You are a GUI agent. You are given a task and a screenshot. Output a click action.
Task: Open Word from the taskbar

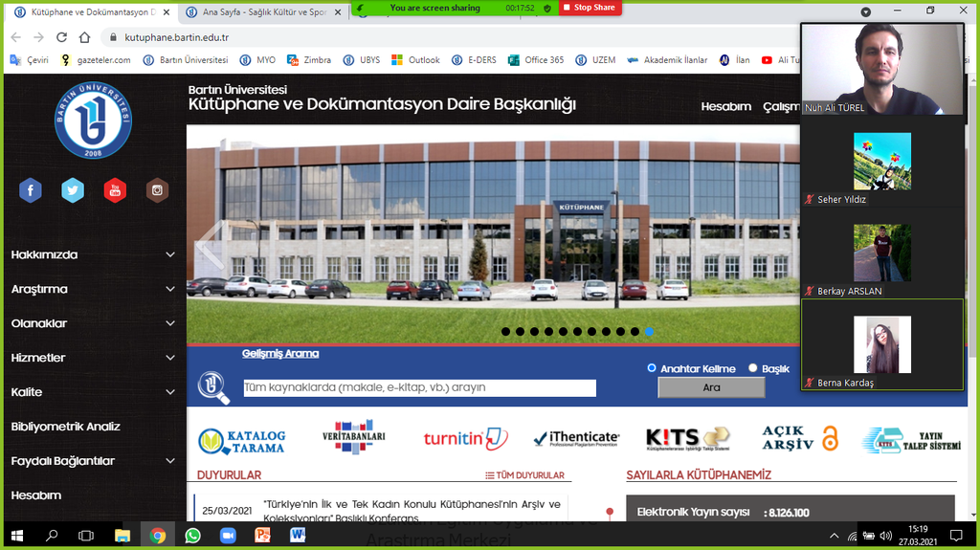click(x=298, y=536)
